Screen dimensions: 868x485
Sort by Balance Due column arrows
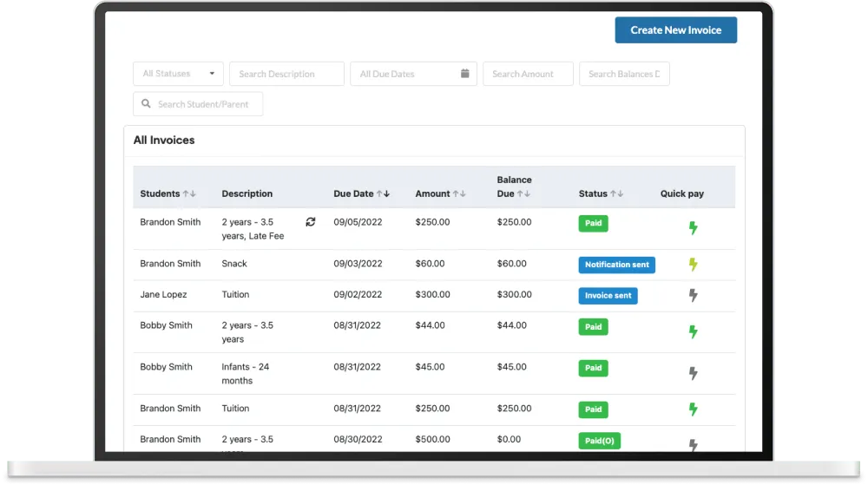pyautogui.click(x=523, y=193)
